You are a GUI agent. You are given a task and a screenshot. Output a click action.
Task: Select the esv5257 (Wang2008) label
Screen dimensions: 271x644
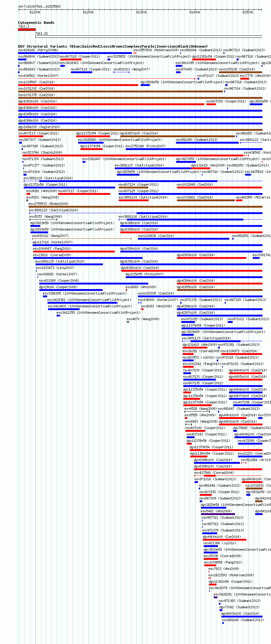click(x=46, y=216)
